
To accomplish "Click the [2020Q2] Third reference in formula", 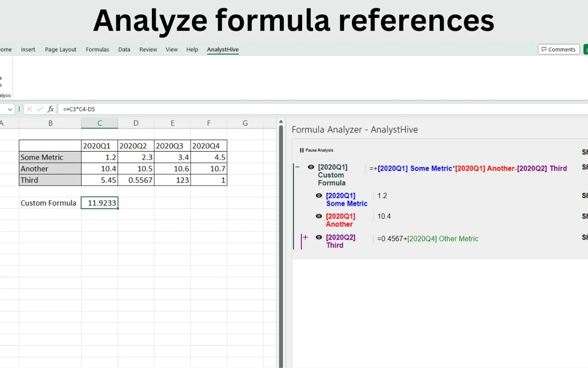I will pos(542,169).
